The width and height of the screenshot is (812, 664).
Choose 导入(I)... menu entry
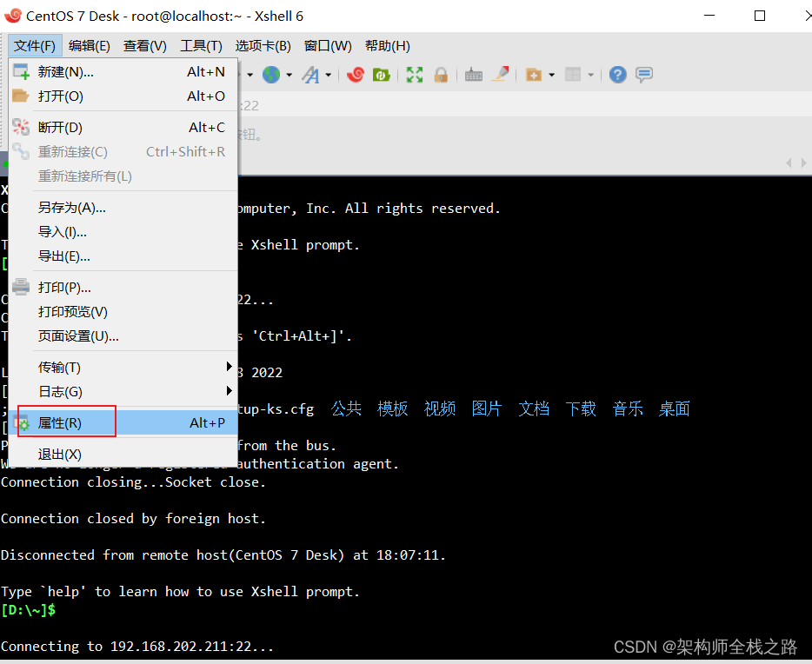(123, 232)
